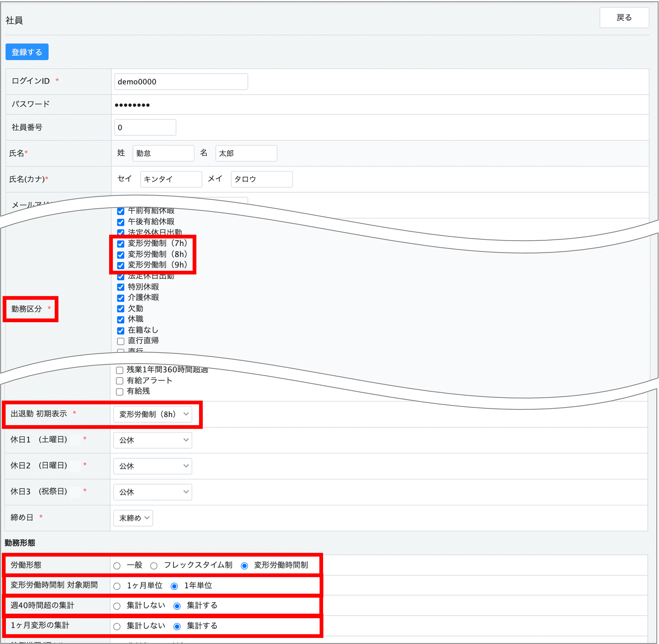Uncheck 変形労働制（9h）checkbox

point(121,266)
